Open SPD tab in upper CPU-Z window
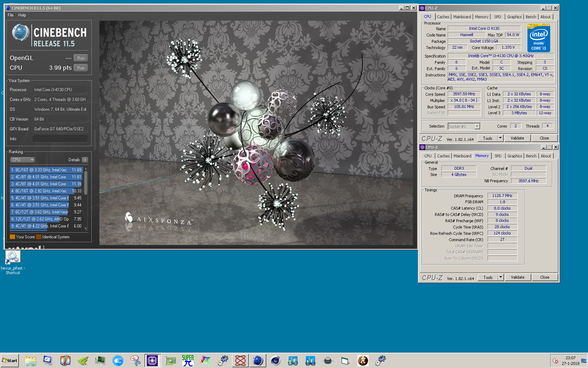Screen dimensions: 588x368 (x=498, y=17)
